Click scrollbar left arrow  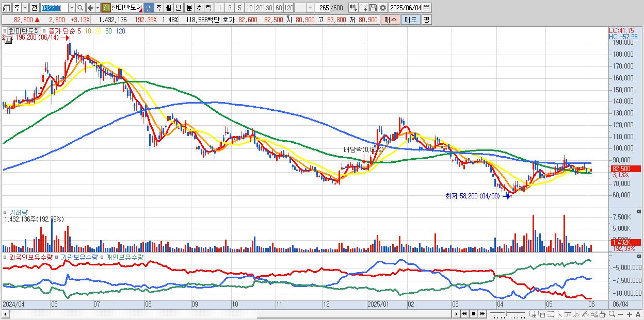[x=5, y=314]
